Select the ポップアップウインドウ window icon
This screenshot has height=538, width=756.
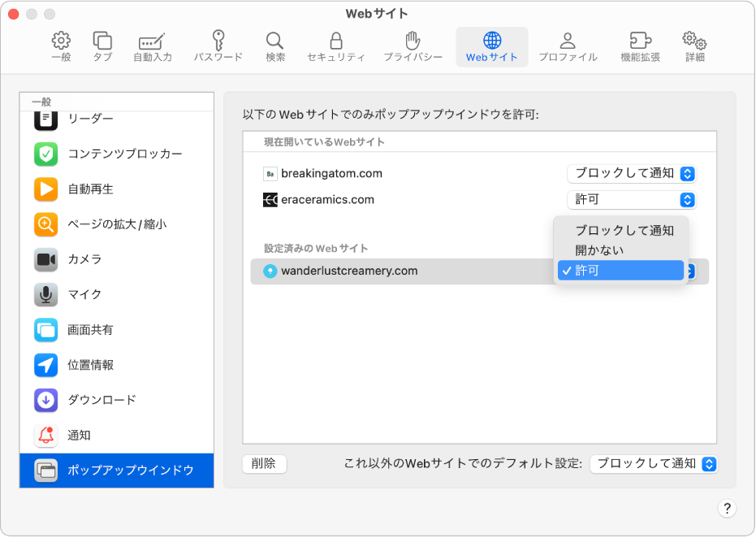coord(45,471)
